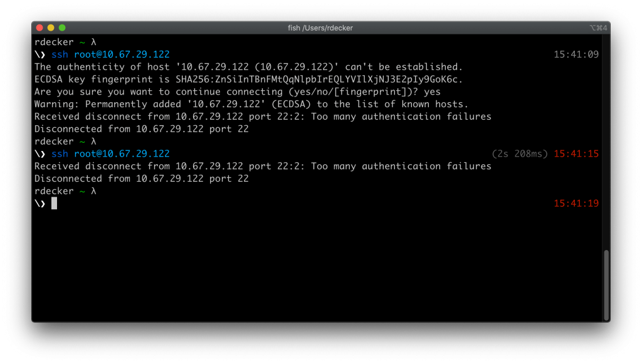Click the 'ECDSA key fingerprint is' line
The height and width of the screenshot is (364, 642).
click(x=248, y=80)
